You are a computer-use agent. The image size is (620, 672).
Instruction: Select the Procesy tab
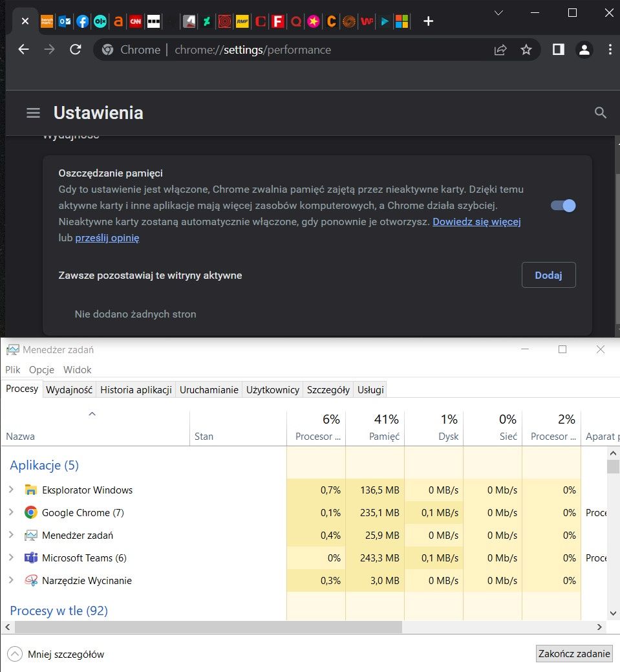point(22,389)
